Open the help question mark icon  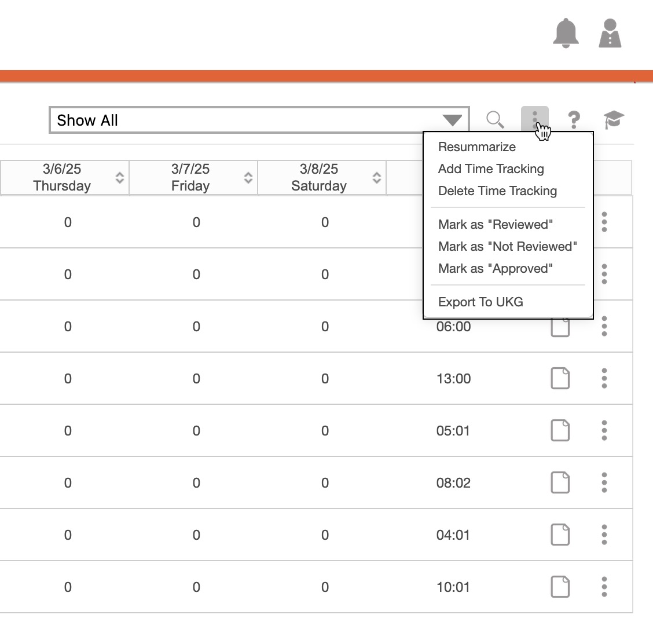pos(574,120)
